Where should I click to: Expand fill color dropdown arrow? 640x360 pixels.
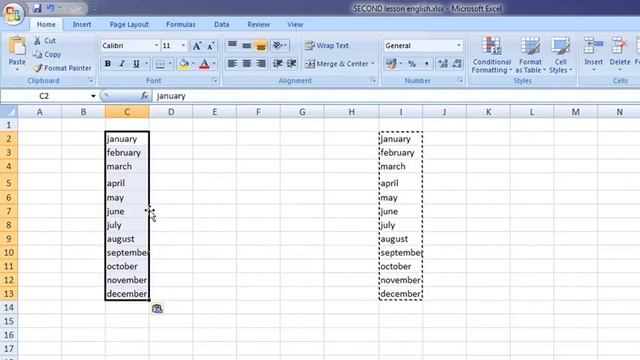click(x=193, y=64)
